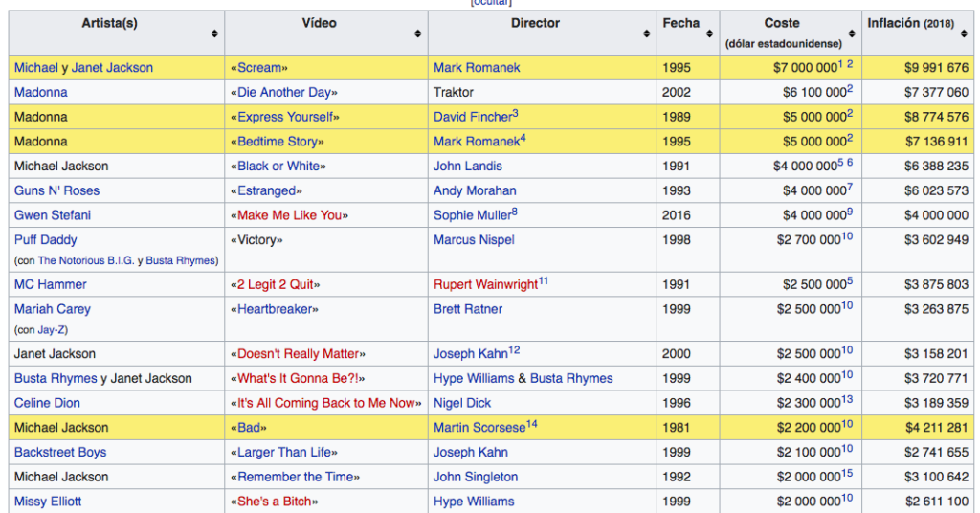Open the Mariah Carey link
The height and width of the screenshot is (513, 980).
click(x=53, y=309)
